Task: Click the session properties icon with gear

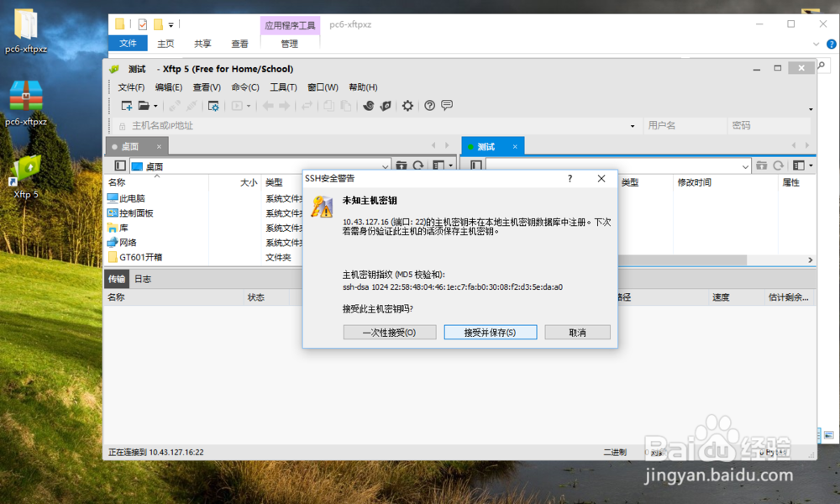Action: (x=213, y=106)
